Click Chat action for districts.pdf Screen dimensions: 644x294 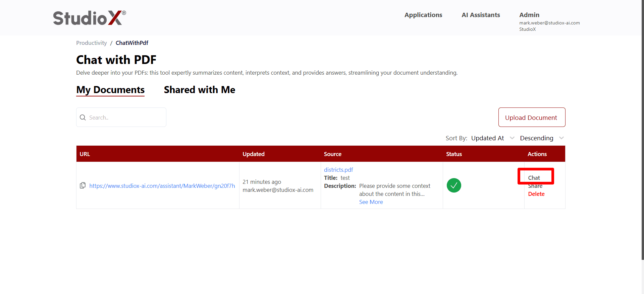click(534, 178)
